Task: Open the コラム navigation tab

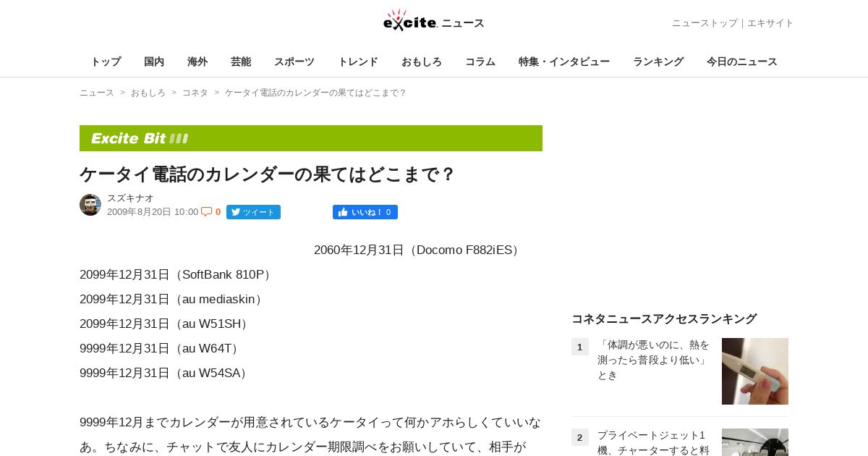Action: coord(480,62)
